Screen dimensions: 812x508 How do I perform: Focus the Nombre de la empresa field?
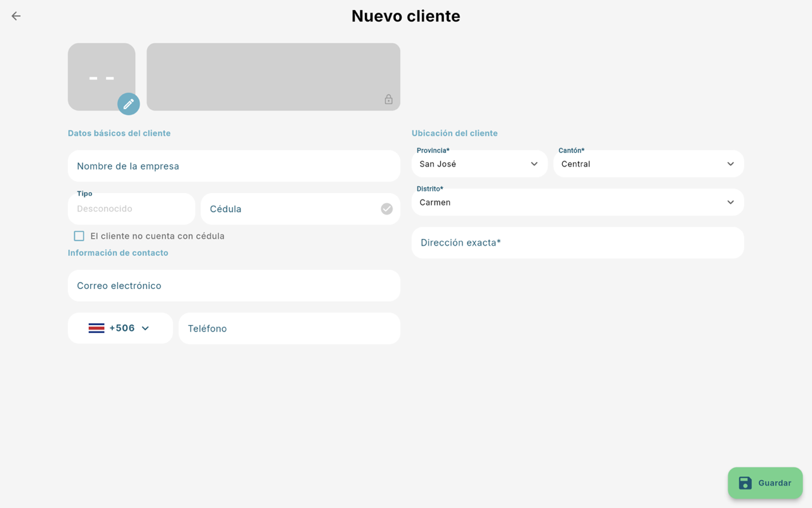[x=234, y=166]
